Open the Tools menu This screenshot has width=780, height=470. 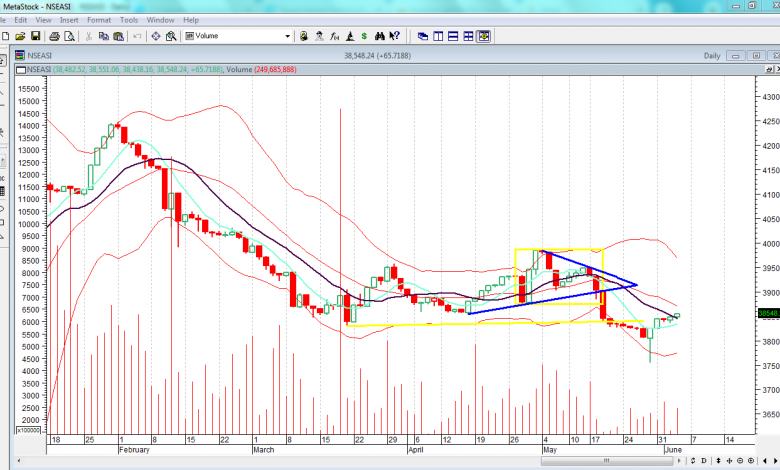(129, 19)
